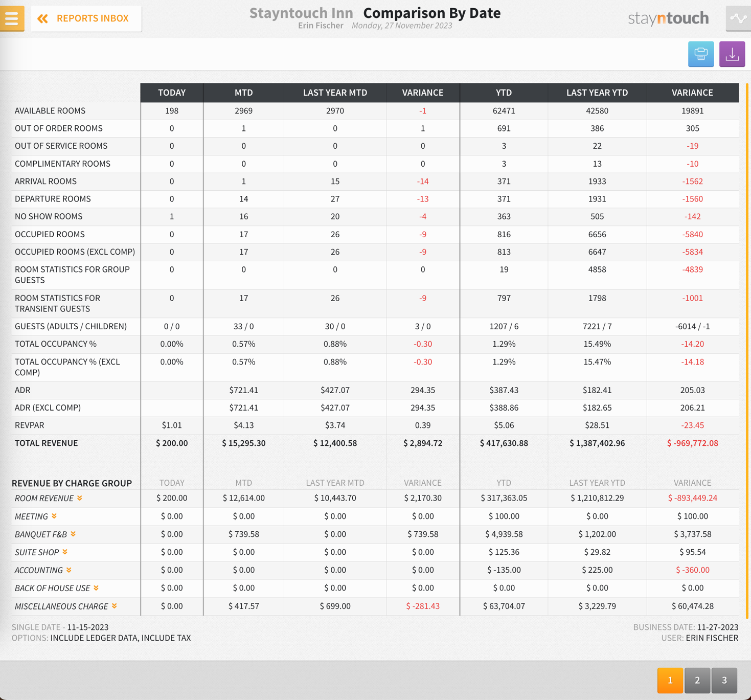Image resolution: width=751 pixels, height=700 pixels.
Task: Select the AVAILABLE ROOMS row label
Action: pyautogui.click(x=50, y=111)
